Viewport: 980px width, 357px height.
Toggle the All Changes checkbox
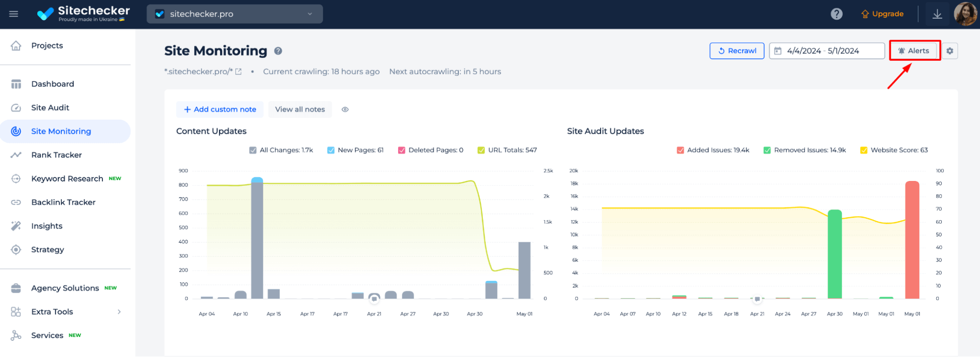click(253, 151)
